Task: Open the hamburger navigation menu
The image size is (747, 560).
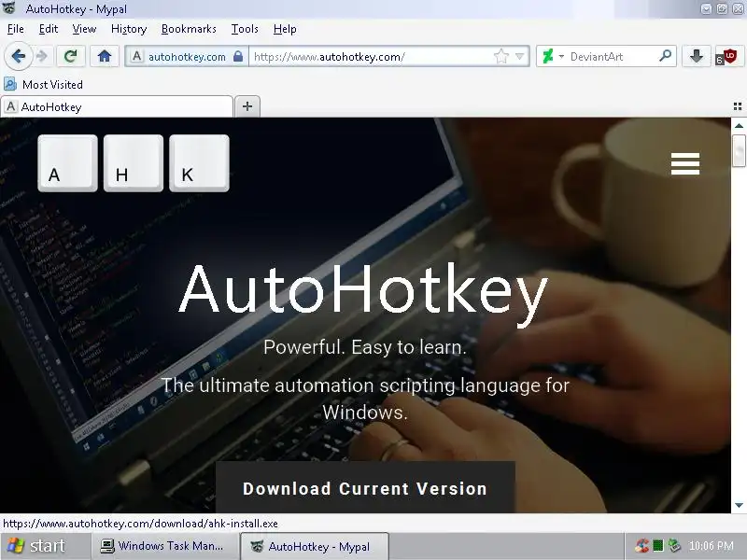Action: pyautogui.click(x=685, y=164)
